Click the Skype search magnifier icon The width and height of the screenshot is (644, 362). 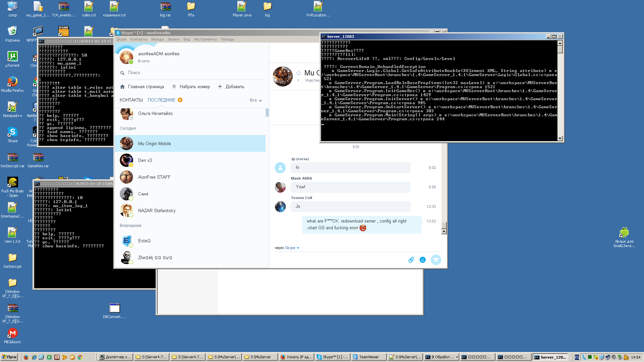122,73
